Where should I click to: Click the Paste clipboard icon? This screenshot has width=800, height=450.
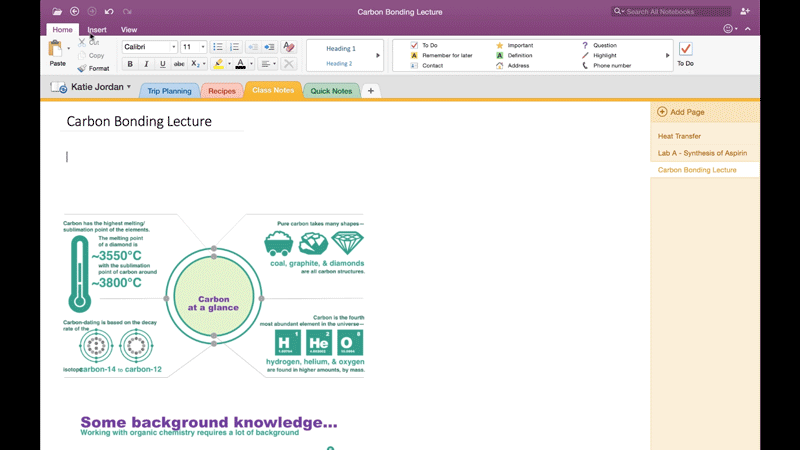(x=57, y=50)
